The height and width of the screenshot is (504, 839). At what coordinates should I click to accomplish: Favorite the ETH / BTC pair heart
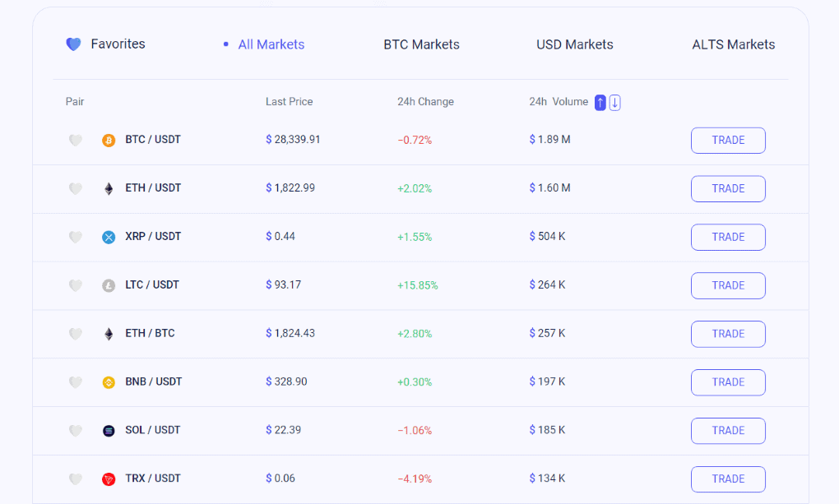(76, 334)
